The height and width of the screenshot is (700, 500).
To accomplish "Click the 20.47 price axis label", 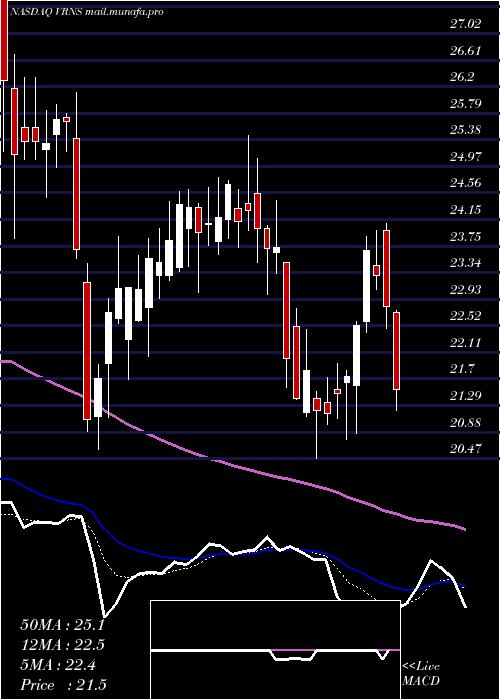I will 466,449.
